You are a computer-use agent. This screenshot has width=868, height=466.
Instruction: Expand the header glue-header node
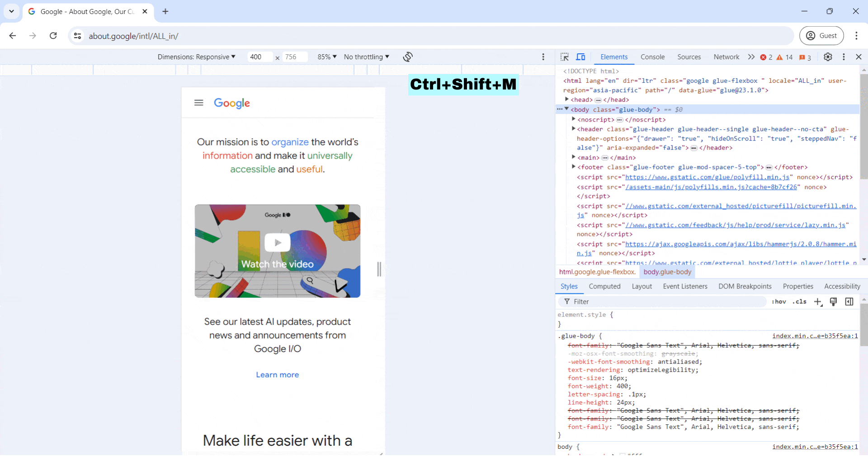(573, 128)
